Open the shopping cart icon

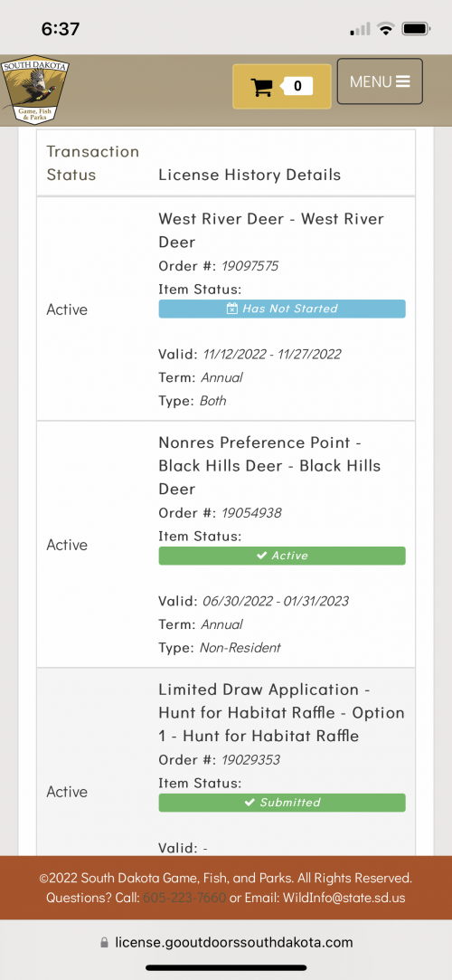pyautogui.click(x=262, y=86)
